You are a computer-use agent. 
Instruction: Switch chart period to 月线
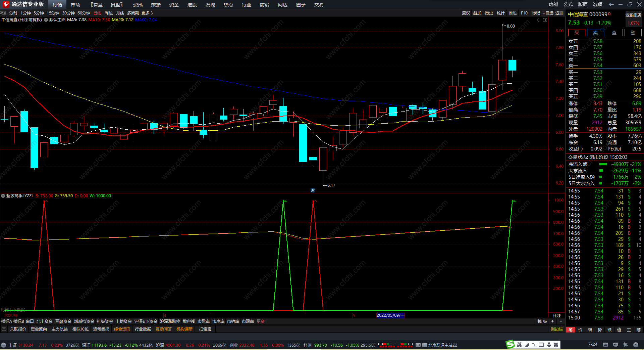tap(120, 13)
